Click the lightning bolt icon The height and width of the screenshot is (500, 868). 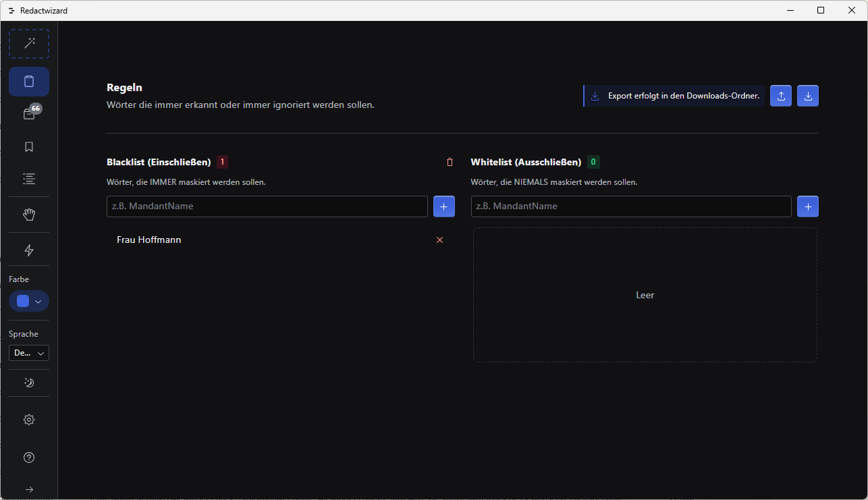pos(29,250)
